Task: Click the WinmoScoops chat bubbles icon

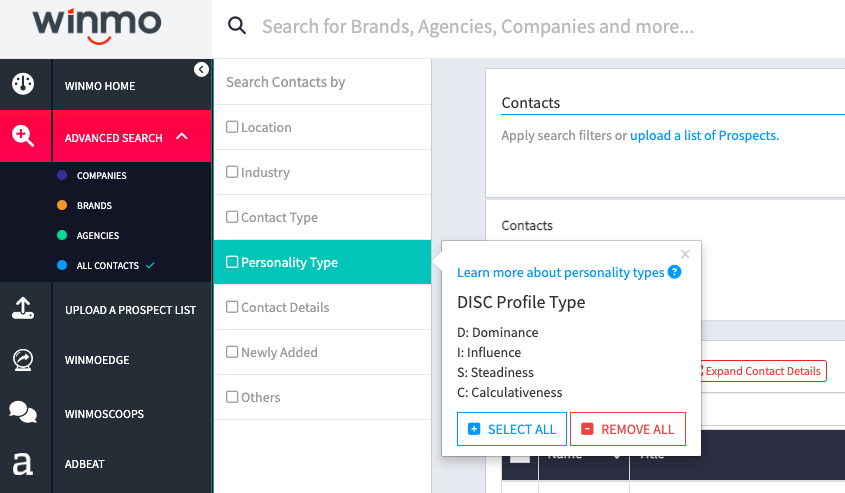Action: 23,412
